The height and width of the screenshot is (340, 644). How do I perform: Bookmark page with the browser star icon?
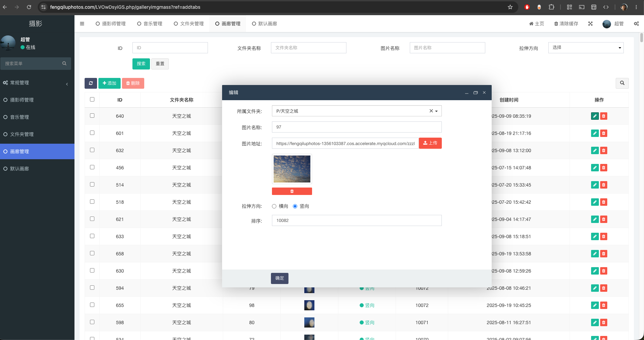[510, 7]
